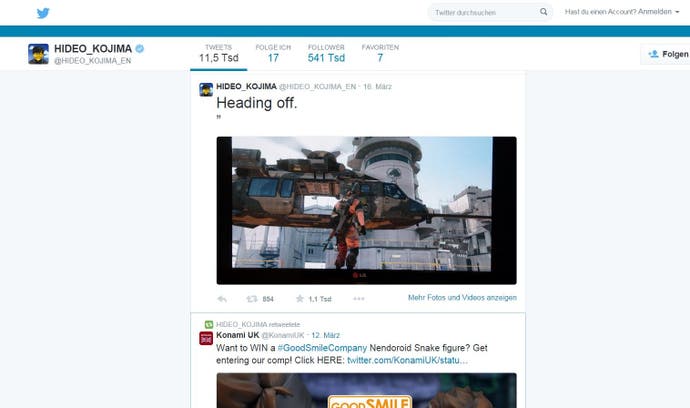Open HIDEO_KOJIMA profile avatar in header
The height and width of the screenshot is (408, 690).
coord(38,54)
